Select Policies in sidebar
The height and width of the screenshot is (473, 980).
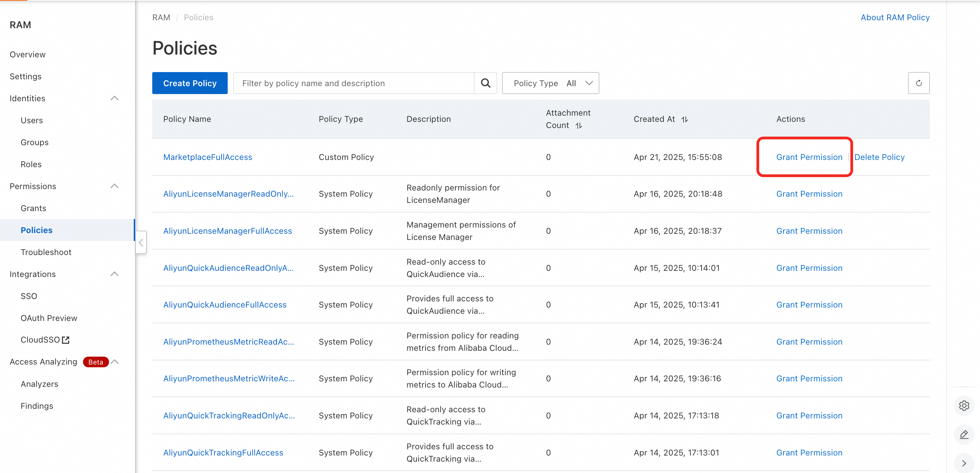(37, 230)
